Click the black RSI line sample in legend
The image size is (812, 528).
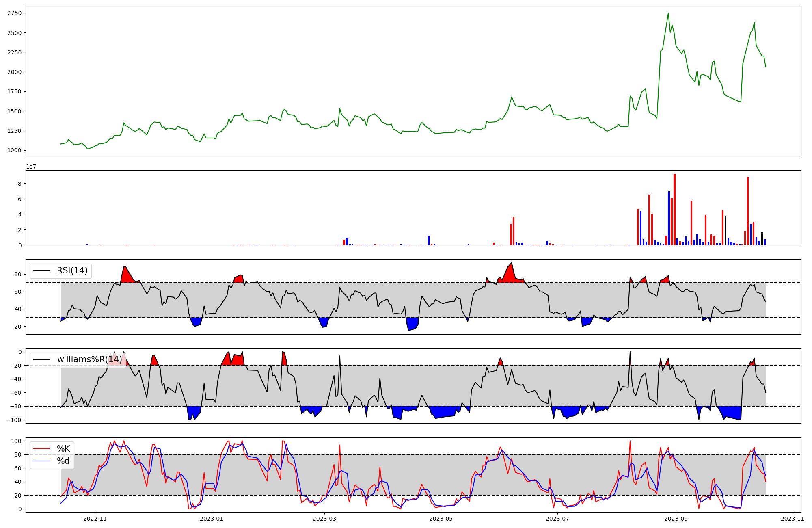42,270
